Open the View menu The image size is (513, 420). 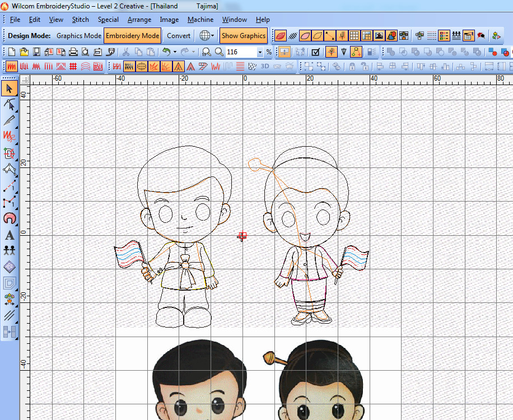click(56, 20)
